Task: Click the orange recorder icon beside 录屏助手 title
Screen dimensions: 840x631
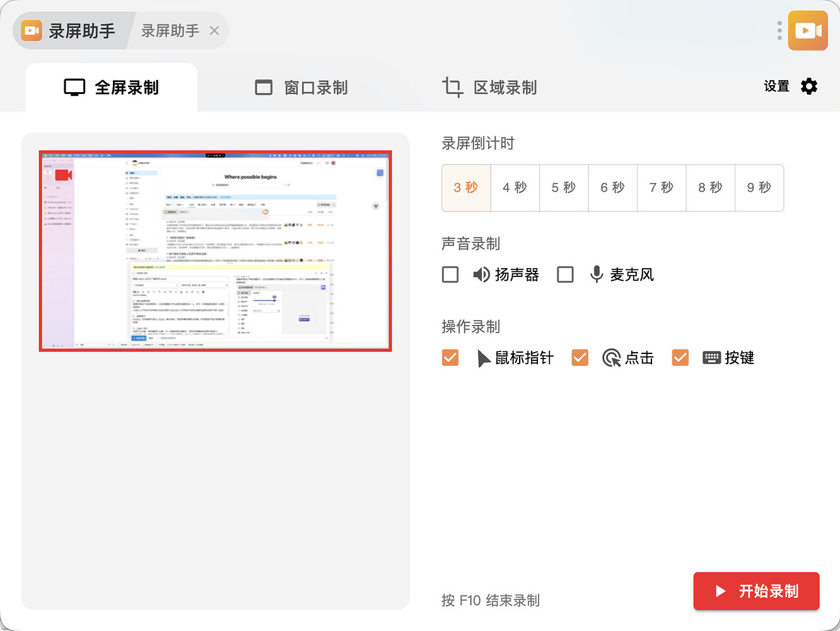Action: point(32,30)
